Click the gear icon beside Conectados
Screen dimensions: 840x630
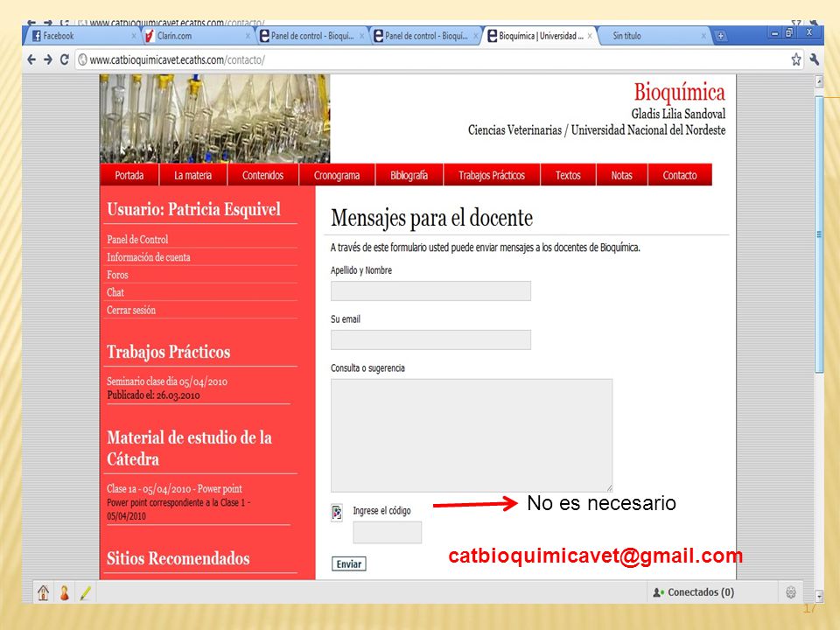pyautogui.click(x=791, y=592)
